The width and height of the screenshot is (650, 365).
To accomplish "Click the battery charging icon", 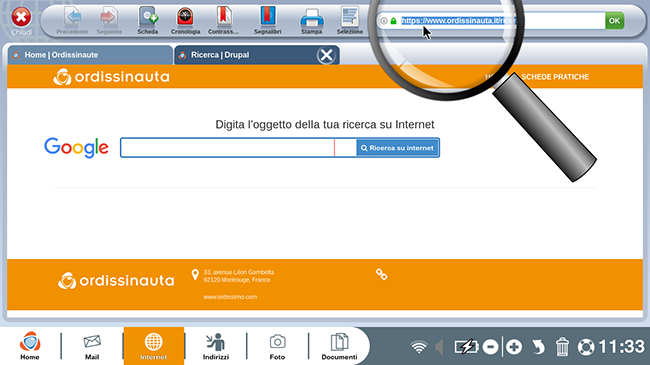I will 466,346.
